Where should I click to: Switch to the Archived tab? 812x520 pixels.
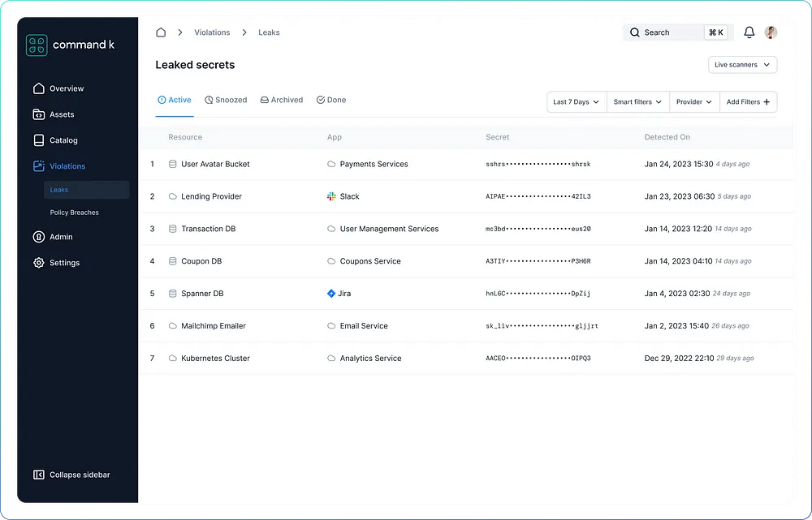[x=282, y=100]
